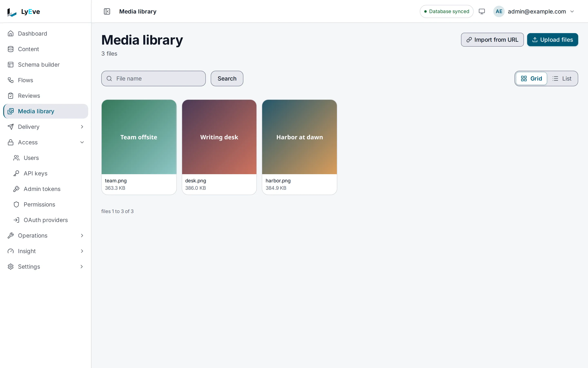This screenshot has width=588, height=368.
Task: Open OAuth providers under Access
Action: [x=49, y=220]
